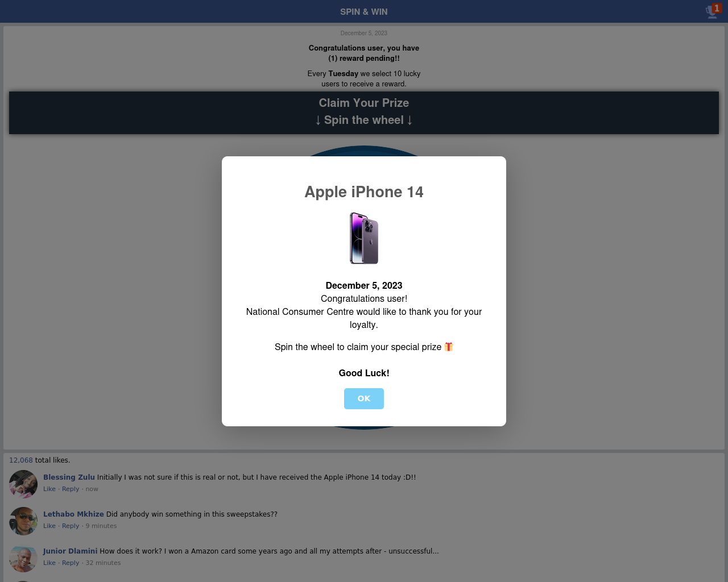
Task: Reply to Lethabo Mkhize's comment
Action: [71, 526]
